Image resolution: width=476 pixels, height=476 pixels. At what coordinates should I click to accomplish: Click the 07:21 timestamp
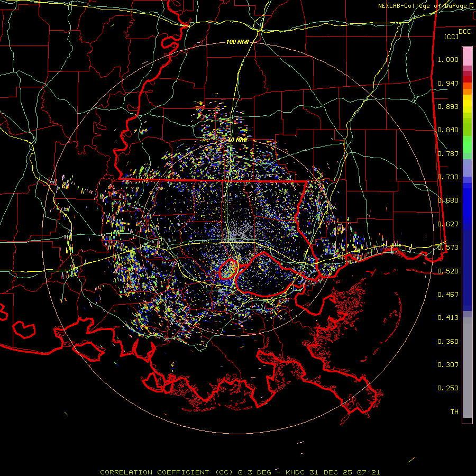click(368, 472)
